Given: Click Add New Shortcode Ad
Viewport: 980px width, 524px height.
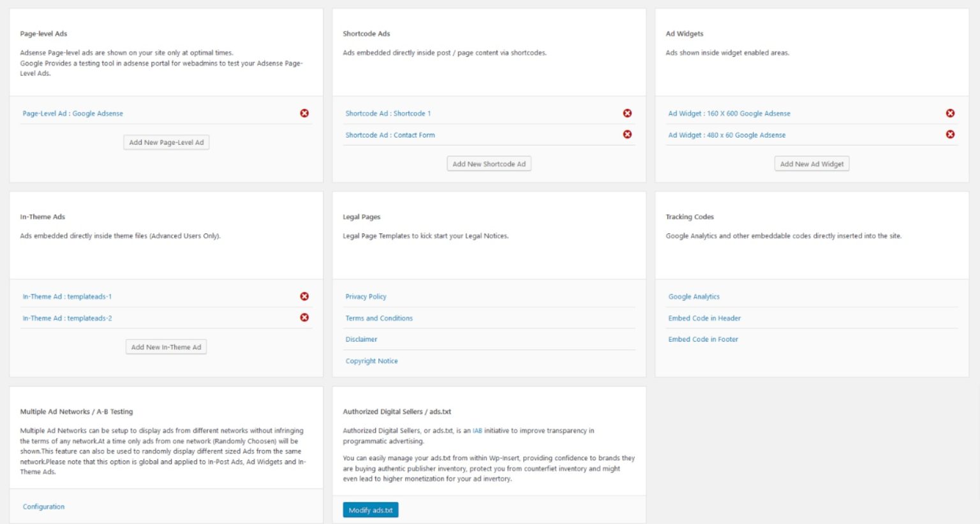Looking at the screenshot, I should tap(489, 163).
